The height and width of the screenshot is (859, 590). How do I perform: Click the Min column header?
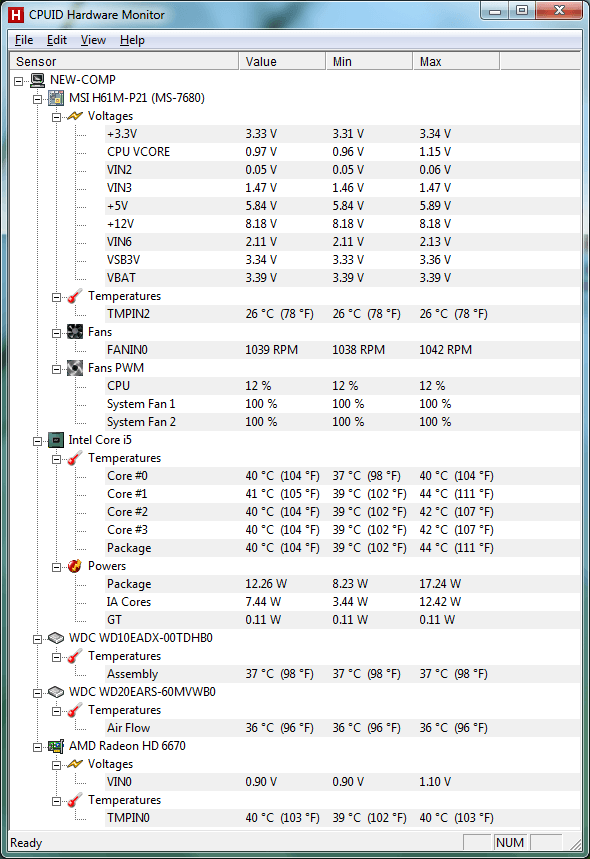coord(369,61)
